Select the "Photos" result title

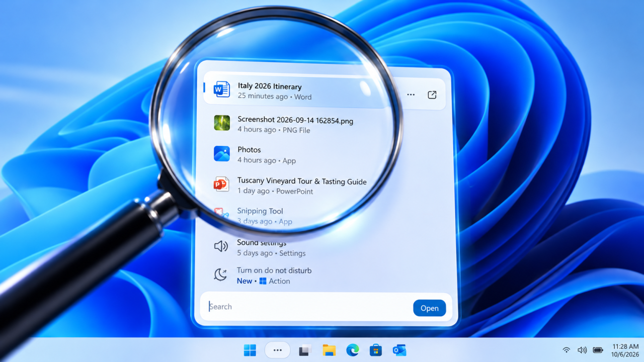click(249, 150)
